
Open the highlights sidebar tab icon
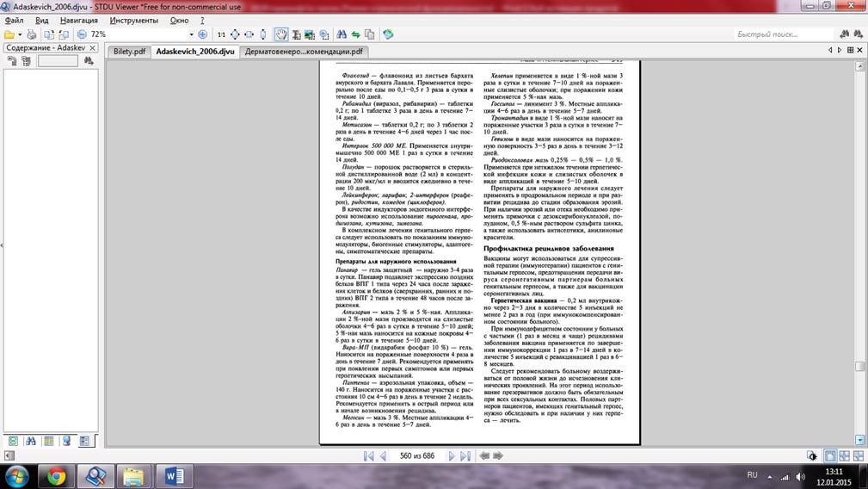[49, 441]
